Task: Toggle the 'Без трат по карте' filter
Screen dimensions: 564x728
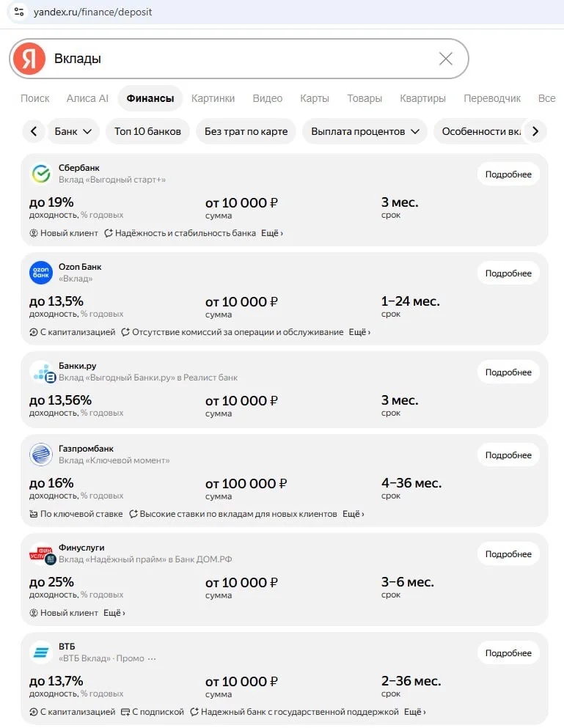Action: [246, 131]
